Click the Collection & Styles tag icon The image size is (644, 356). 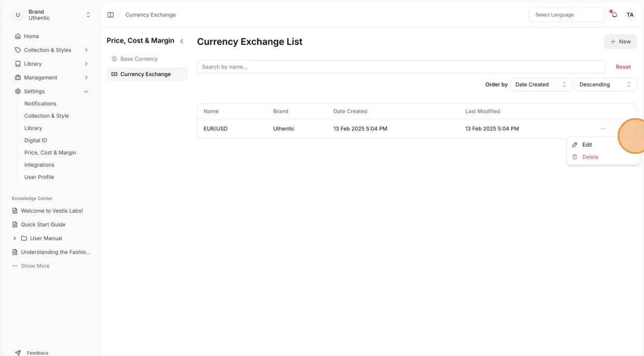coord(18,50)
